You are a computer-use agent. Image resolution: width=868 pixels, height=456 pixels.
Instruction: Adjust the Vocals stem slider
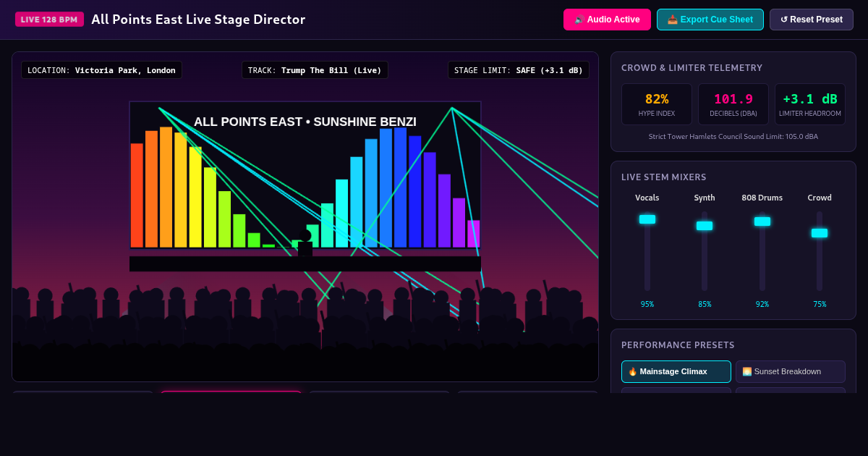[x=647, y=251]
